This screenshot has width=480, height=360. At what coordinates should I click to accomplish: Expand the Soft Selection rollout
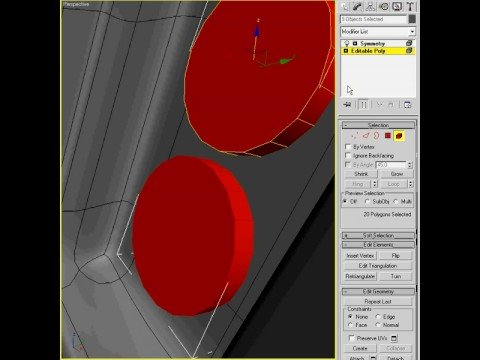(x=378, y=236)
